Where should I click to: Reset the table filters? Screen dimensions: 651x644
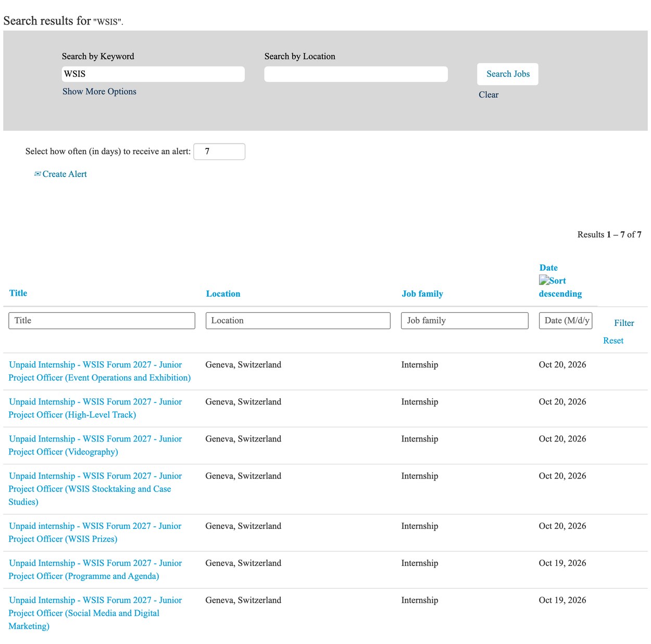613,340
